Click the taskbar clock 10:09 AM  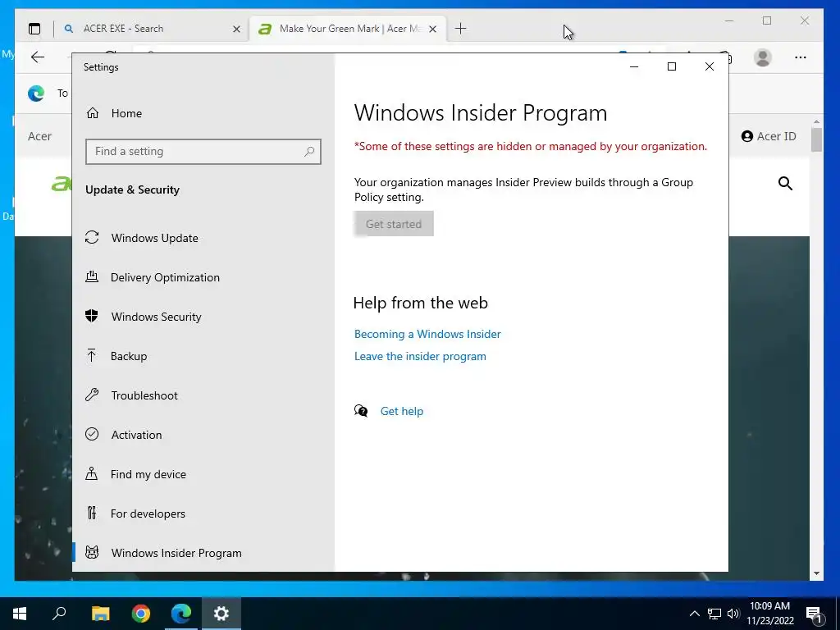pos(769,606)
